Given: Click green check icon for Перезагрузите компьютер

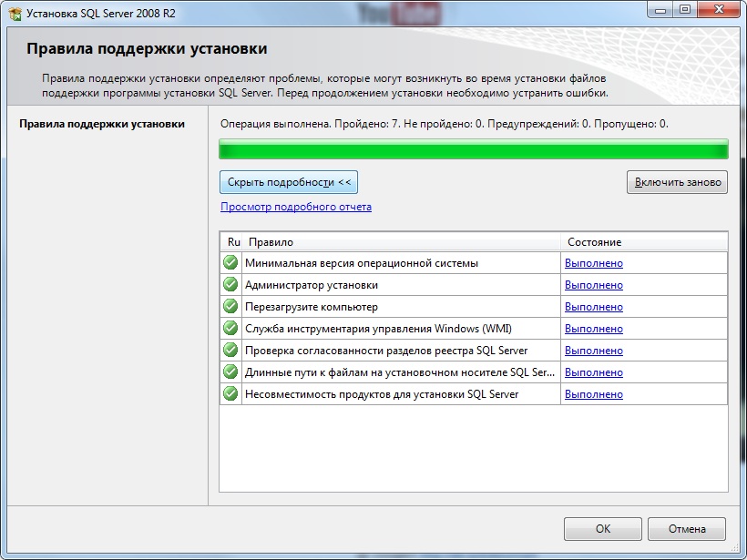Looking at the screenshot, I should [230, 306].
